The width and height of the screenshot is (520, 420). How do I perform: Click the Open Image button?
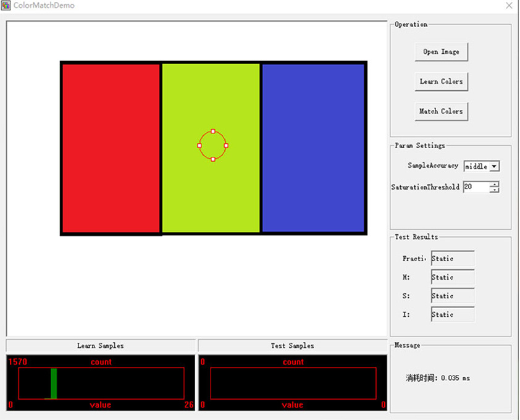coord(441,52)
